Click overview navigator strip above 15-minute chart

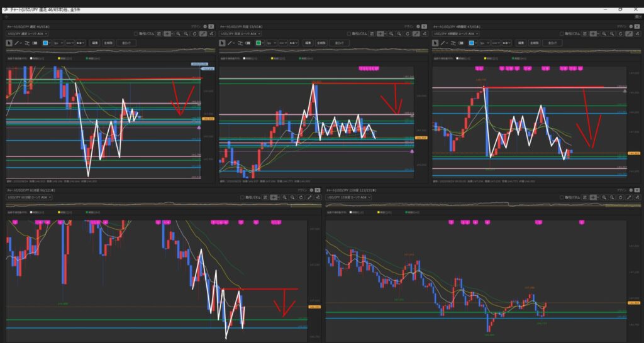click(x=482, y=204)
